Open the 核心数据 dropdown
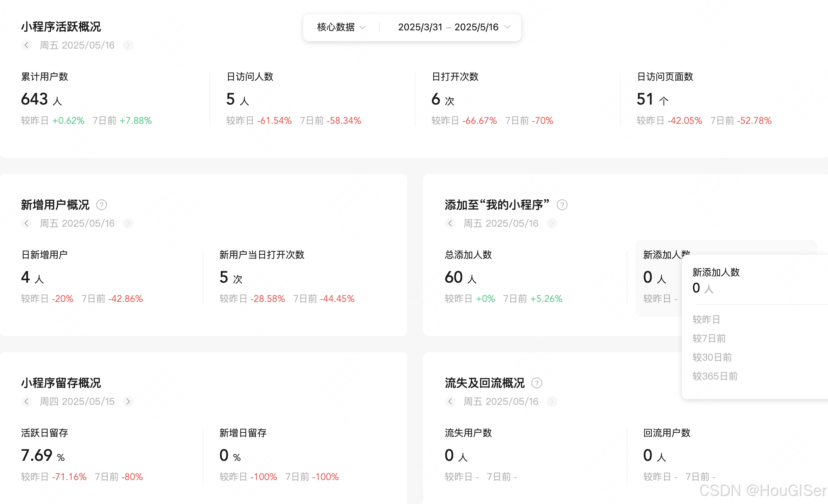Screen dimensions: 828x504 point(336,27)
